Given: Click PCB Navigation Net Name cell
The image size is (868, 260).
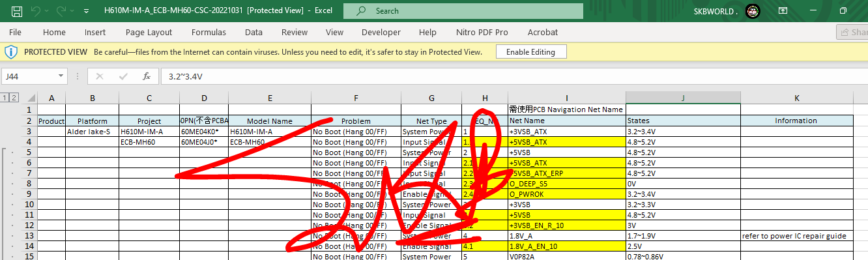Looking at the screenshot, I should click(567, 109).
